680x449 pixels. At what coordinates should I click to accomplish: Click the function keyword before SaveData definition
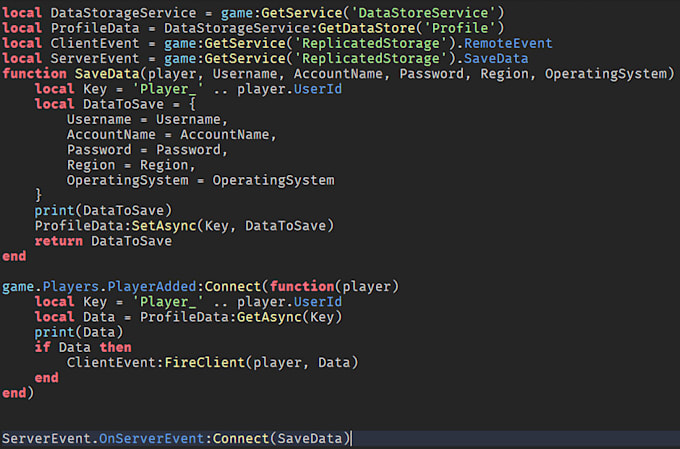coord(34,74)
